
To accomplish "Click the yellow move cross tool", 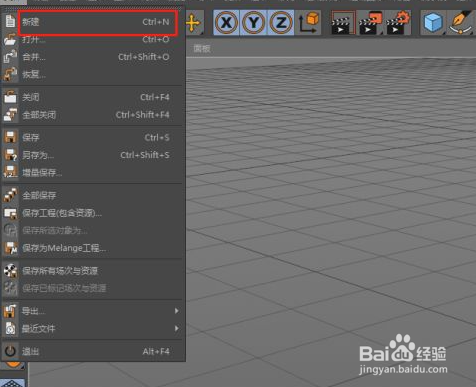I will (x=193, y=23).
